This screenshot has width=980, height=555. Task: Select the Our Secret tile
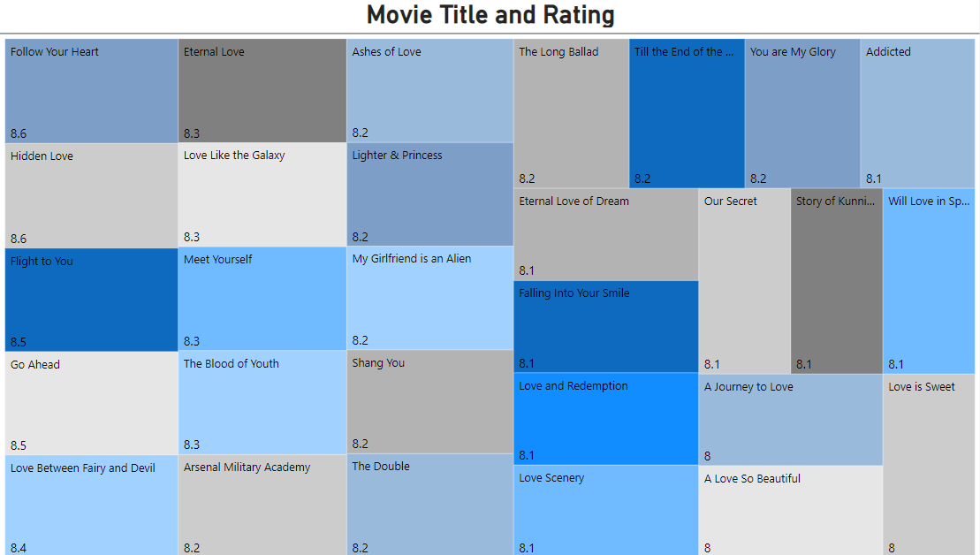[744, 281]
